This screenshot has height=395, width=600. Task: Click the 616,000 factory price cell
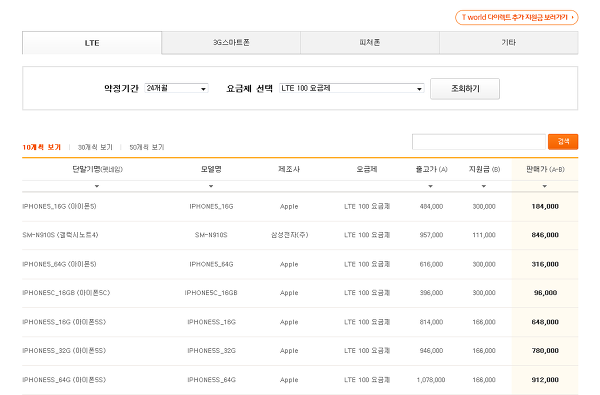point(431,264)
